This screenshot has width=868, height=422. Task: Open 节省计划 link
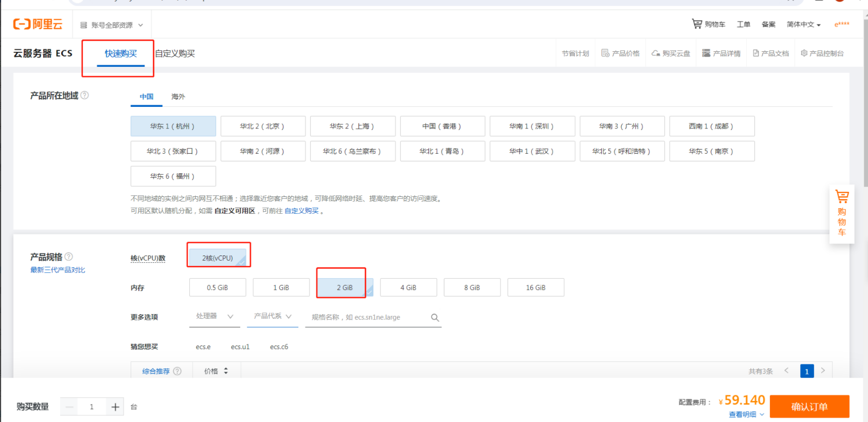click(575, 53)
